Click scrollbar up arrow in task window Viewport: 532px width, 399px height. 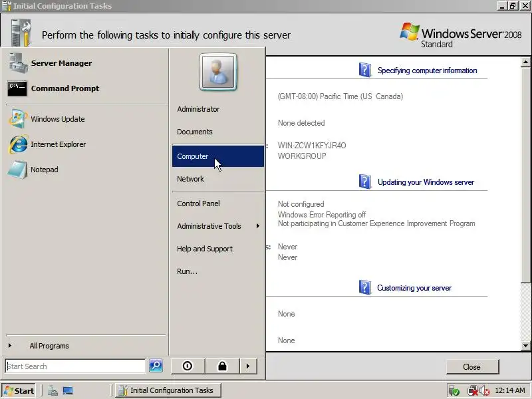point(525,62)
